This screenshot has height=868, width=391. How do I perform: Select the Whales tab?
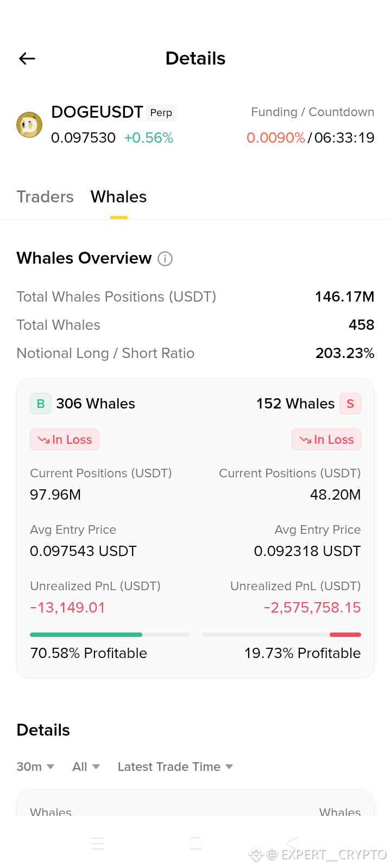click(119, 196)
